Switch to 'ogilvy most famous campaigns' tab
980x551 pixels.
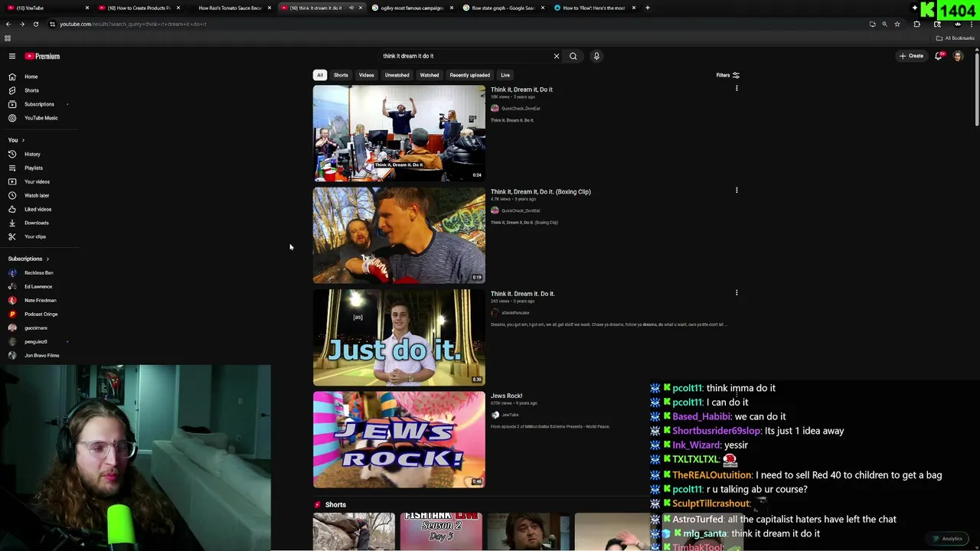(x=412, y=8)
